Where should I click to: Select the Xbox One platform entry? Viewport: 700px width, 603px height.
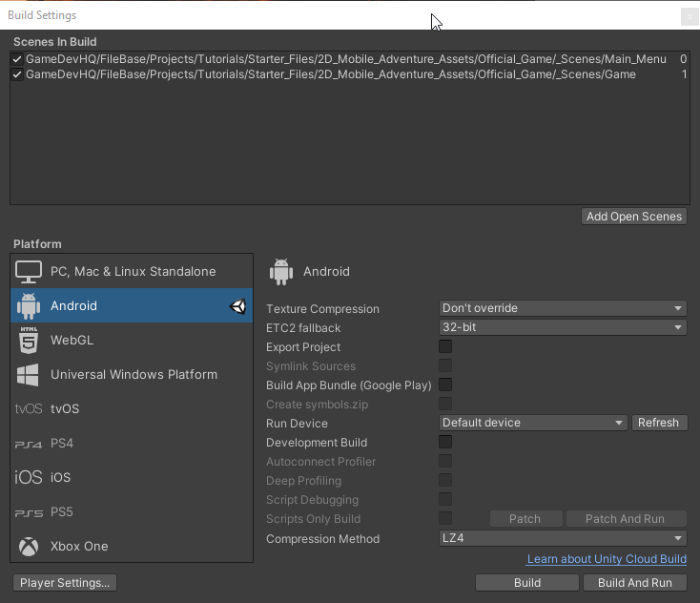(132, 547)
